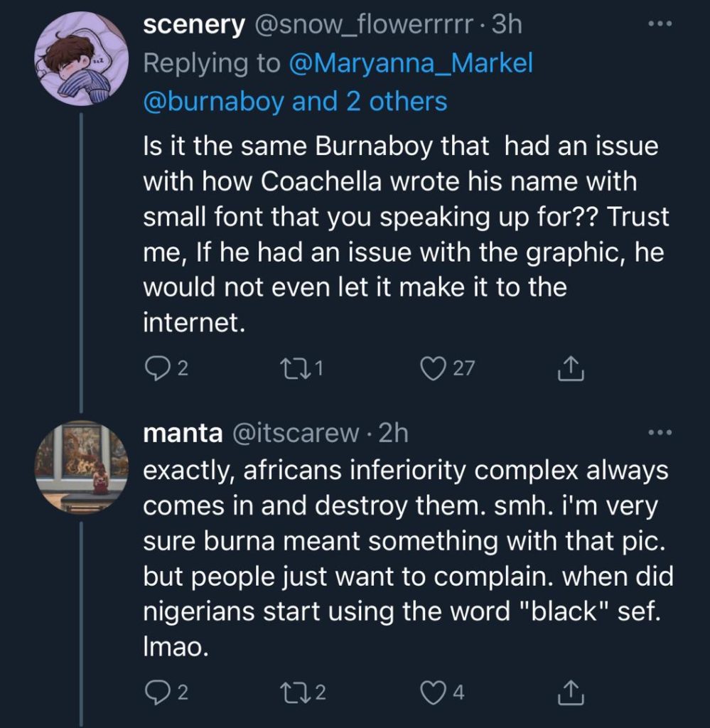Image resolution: width=710 pixels, height=728 pixels.
Task: View manta's profile picture
Action: pos(81,467)
